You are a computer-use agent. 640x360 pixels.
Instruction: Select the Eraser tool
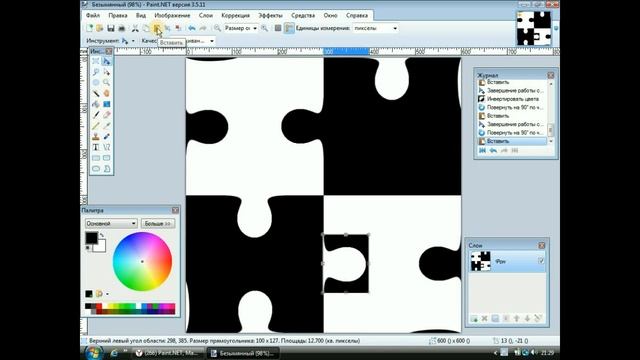coord(107,115)
